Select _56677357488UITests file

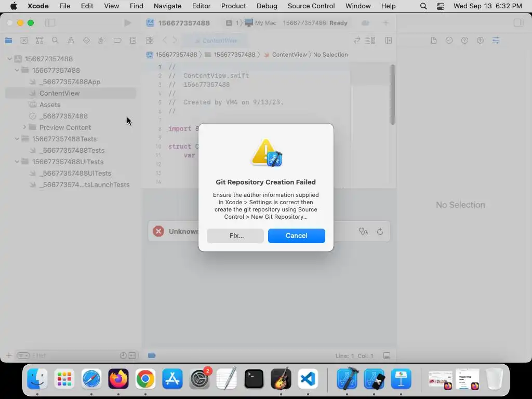[x=71, y=173]
